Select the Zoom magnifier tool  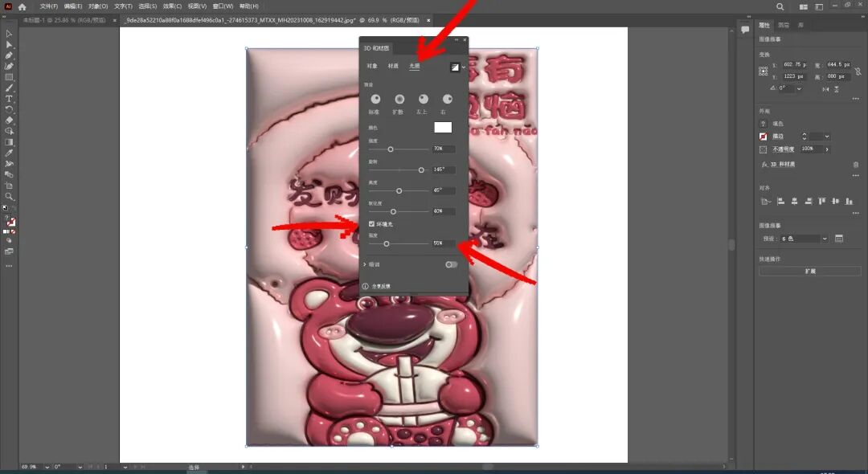[x=9, y=196]
